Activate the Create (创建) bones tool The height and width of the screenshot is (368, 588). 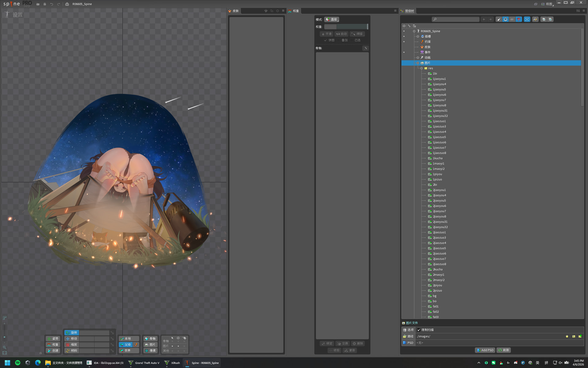(53, 351)
